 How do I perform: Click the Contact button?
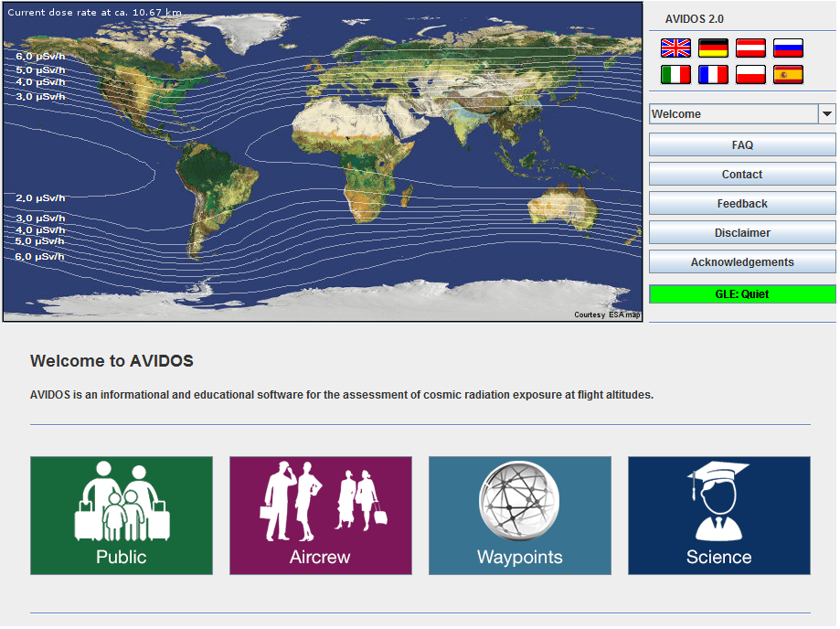click(x=742, y=174)
